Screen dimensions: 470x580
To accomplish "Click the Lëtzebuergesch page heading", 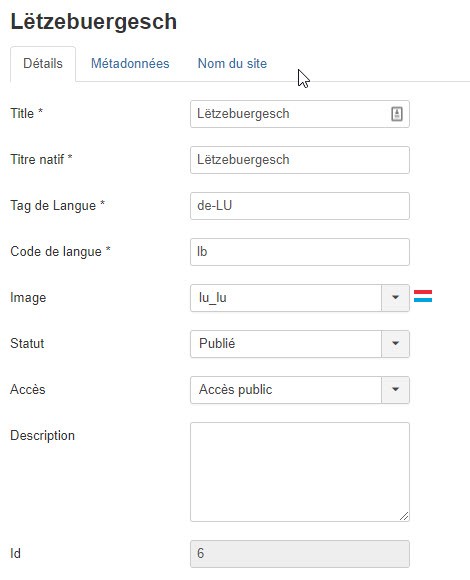I will 94,22.
